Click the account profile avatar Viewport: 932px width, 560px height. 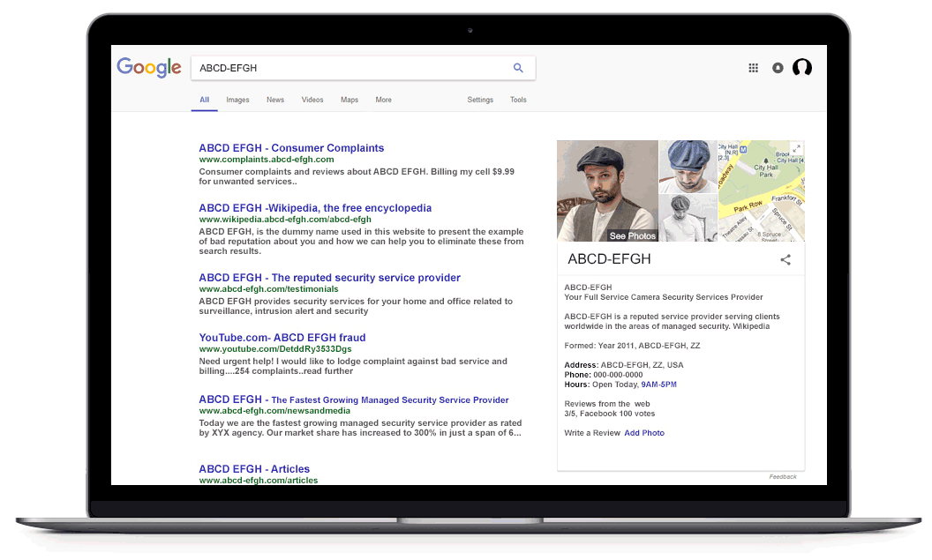[801, 68]
